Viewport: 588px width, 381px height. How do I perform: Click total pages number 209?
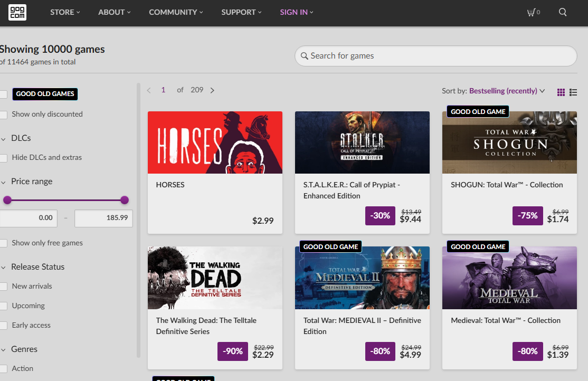pos(197,90)
